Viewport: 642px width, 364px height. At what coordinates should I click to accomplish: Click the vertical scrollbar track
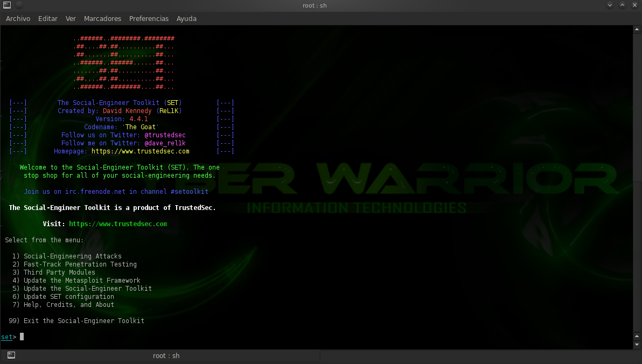tap(637, 183)
